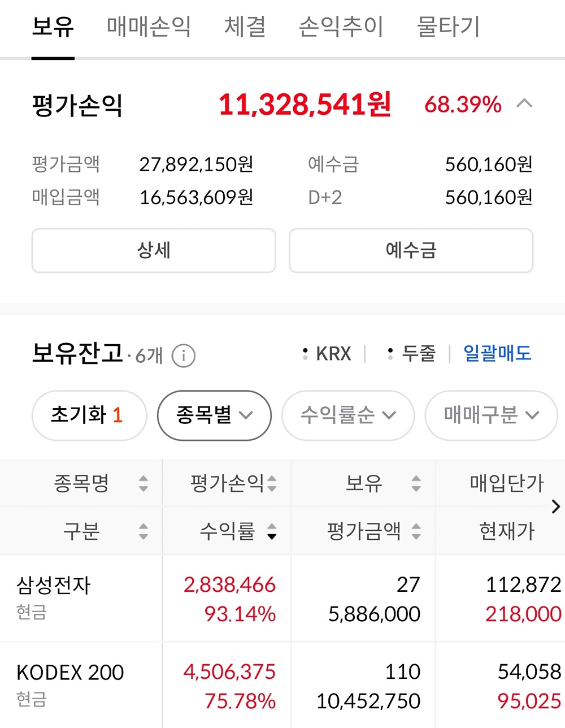Open the 수익률순 sort order dropdown
Image resolution: width=565 pixels, height=728 pixels.
tap(347, 415)
